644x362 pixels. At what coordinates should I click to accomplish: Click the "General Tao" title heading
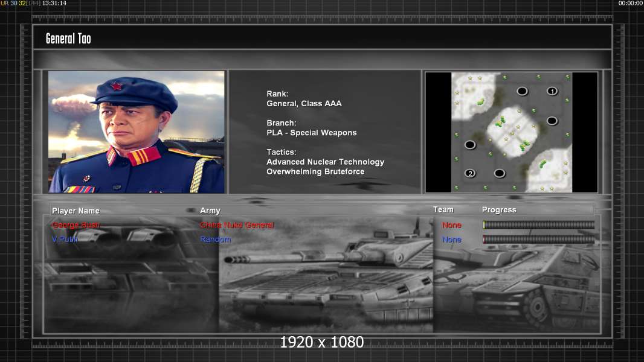pyautogui.click(x=68, y=39)
